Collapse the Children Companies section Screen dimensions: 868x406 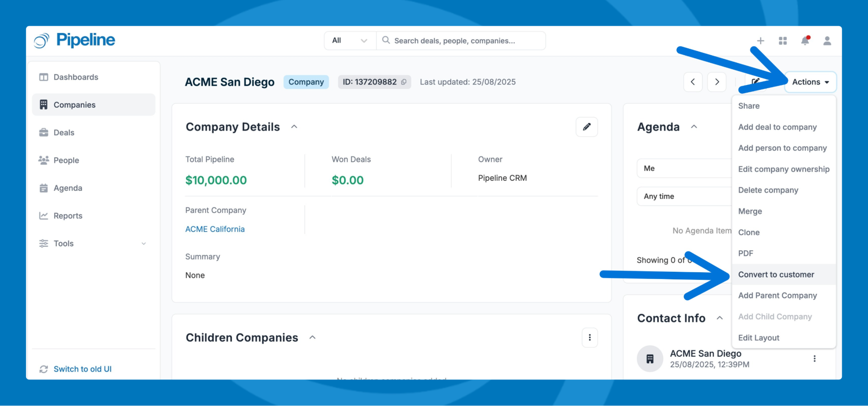point(312,337)
